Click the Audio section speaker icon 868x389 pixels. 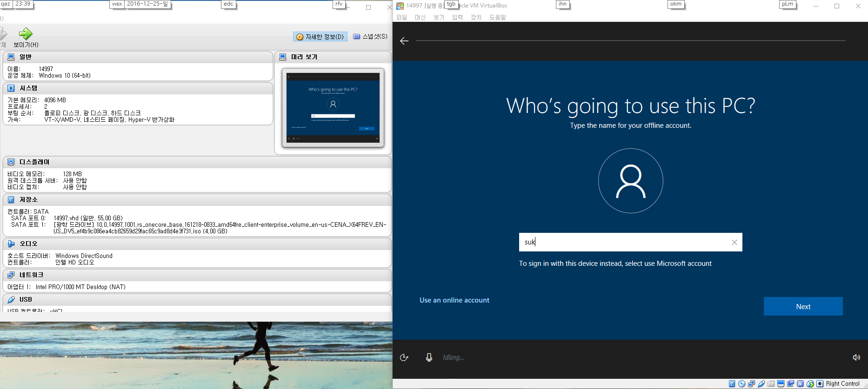click(11, 244)
